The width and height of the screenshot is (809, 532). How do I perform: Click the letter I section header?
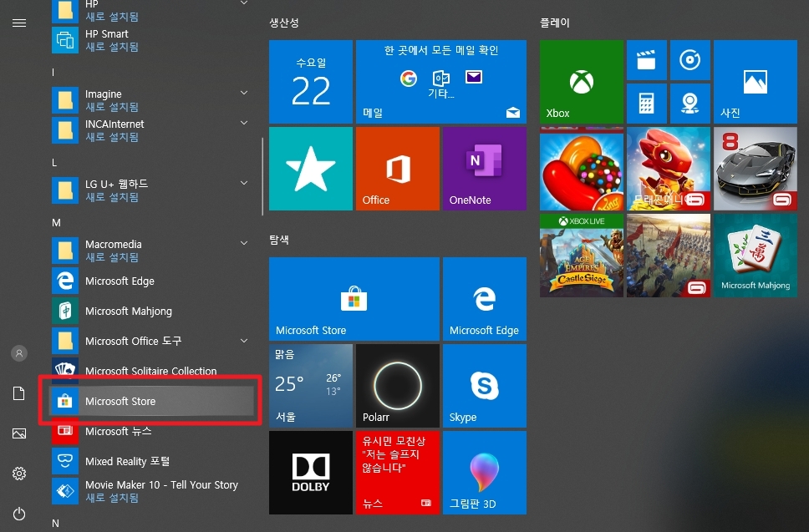click(x=53, y=72)
